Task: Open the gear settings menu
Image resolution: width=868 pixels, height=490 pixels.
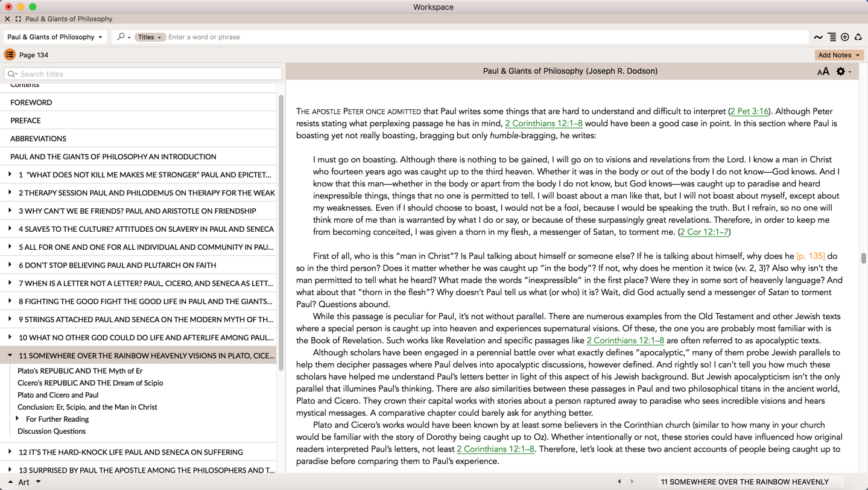Action: [x=841, y=72]
